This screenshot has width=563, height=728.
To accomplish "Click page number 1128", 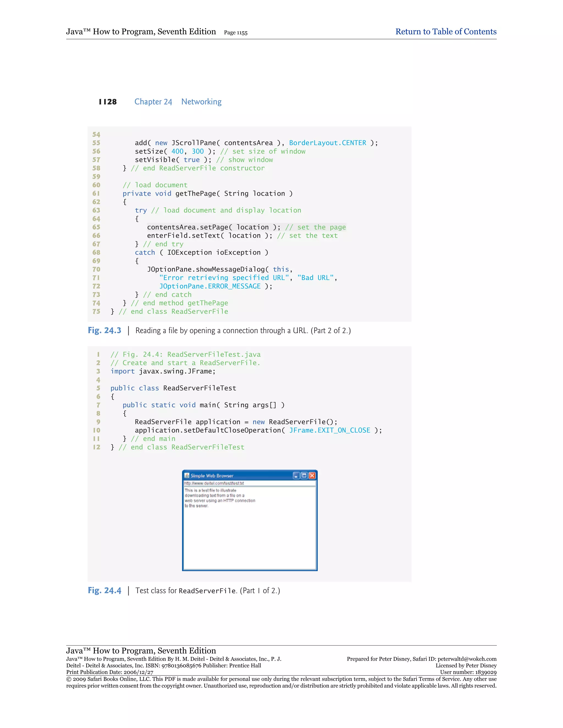I will pos(108,102).
